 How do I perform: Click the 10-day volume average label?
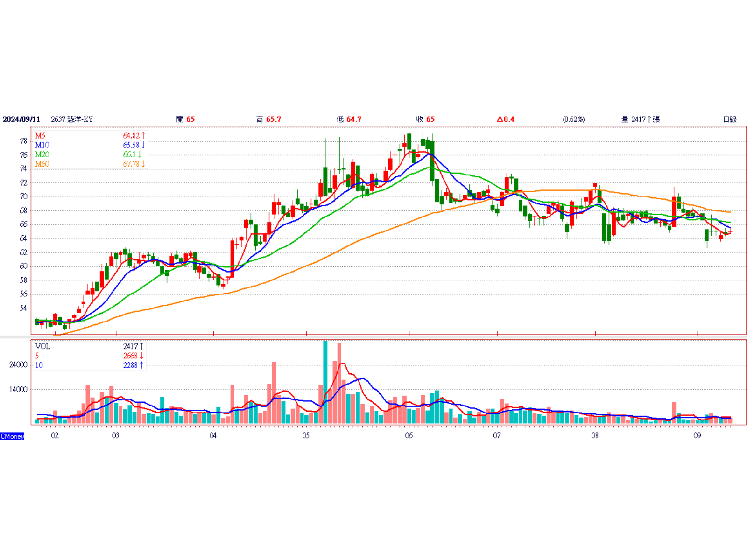click(x=39, y=365)
